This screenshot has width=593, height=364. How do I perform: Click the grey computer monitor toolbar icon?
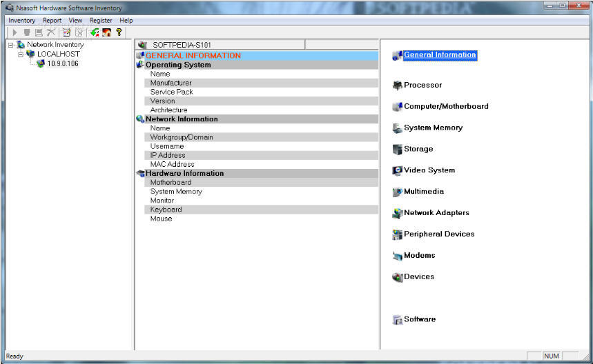(x=39, y=32)
